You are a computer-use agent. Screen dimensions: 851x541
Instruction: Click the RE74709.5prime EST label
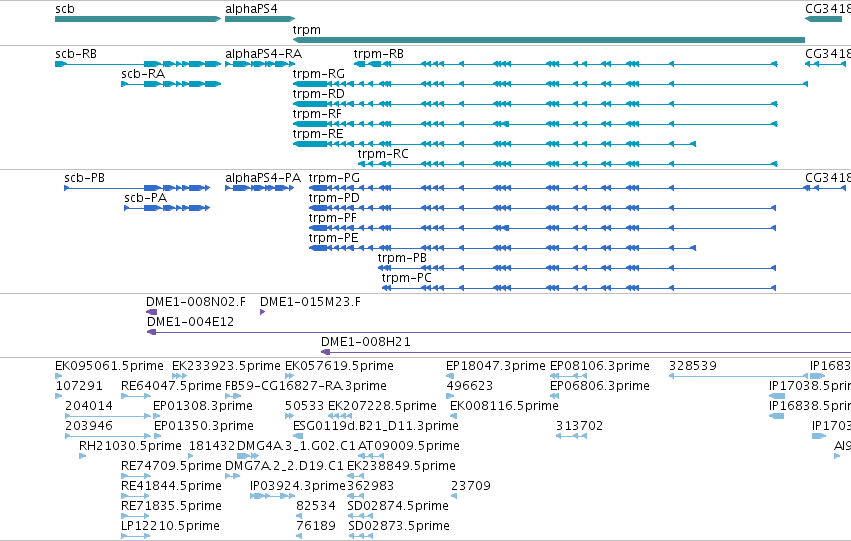[172, 466]
